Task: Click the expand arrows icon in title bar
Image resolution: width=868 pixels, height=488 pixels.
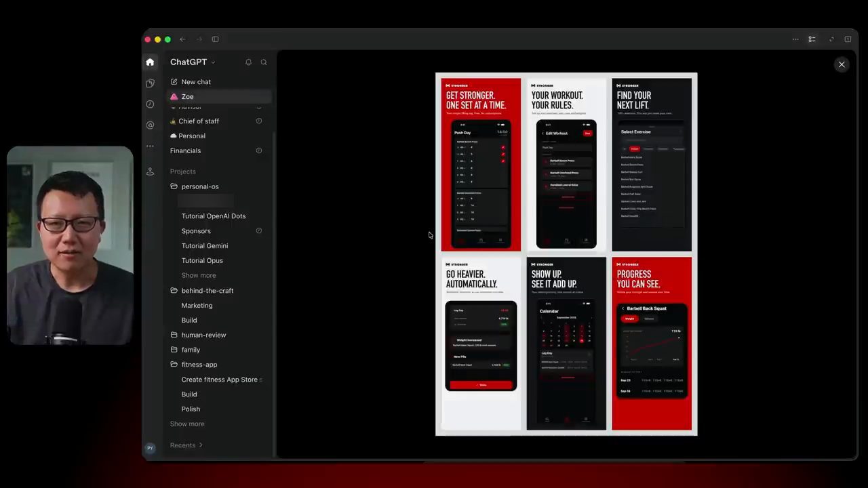Action: tap(831, 39)
